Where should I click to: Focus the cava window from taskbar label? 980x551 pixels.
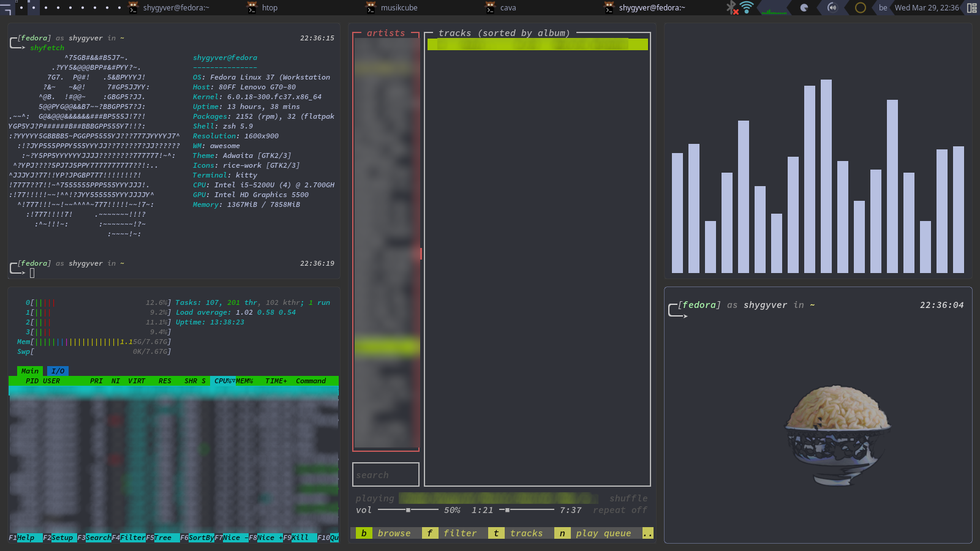[x=508, y=8]
